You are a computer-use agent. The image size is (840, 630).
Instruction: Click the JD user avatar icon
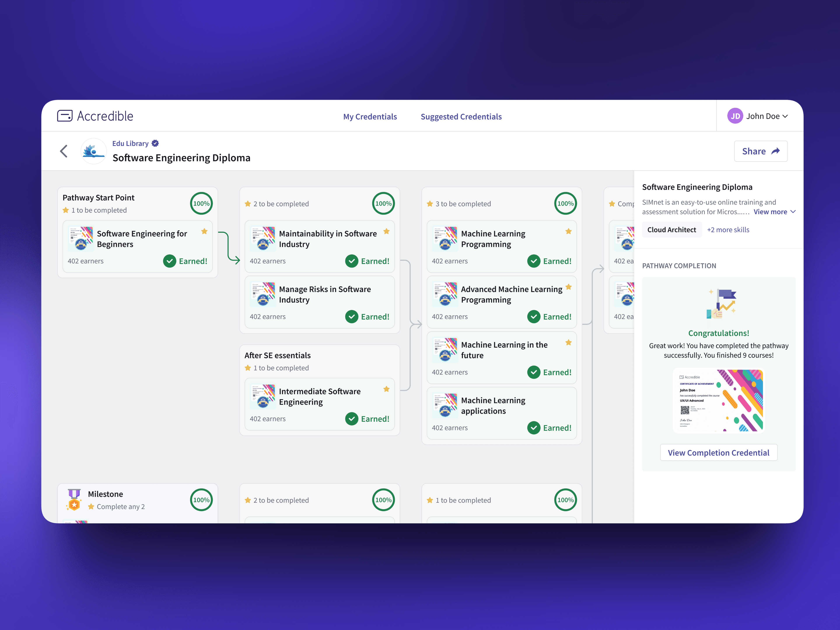point(735,116)
